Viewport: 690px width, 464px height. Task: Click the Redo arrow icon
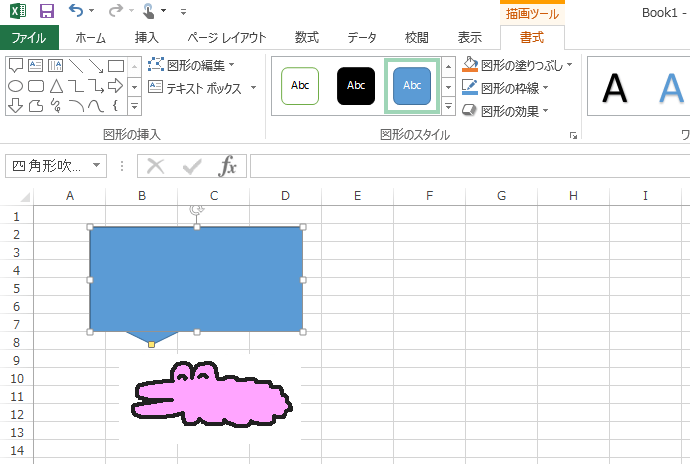115,11
